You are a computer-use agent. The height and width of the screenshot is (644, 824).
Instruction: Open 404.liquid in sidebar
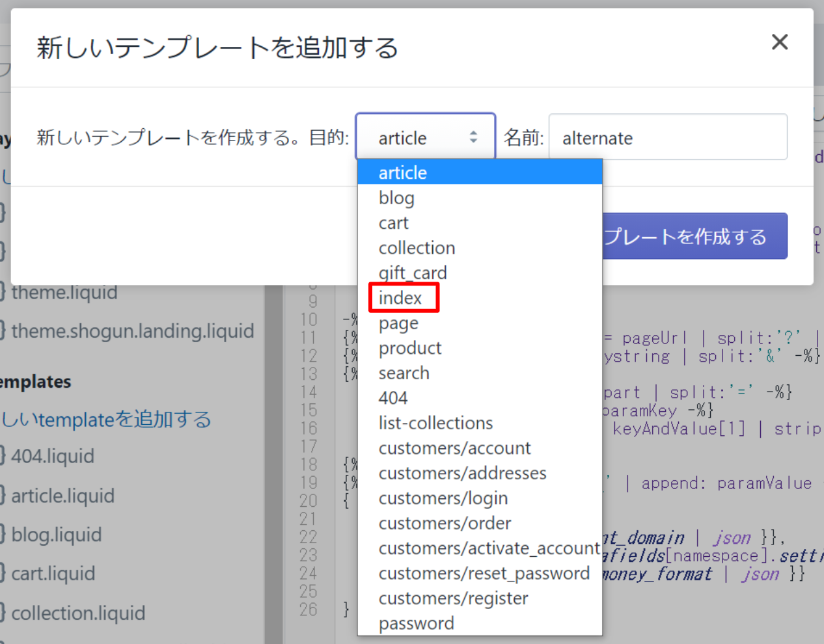click(53, 456)
